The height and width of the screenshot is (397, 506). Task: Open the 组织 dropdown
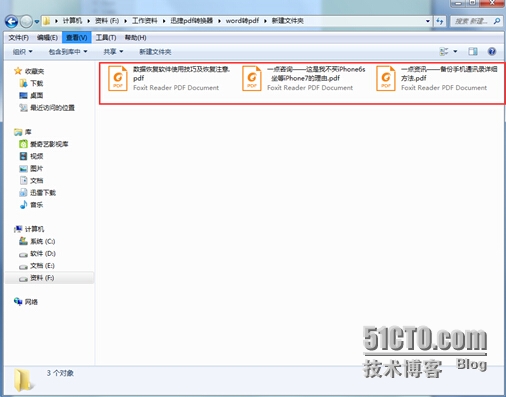click(23, 52)
